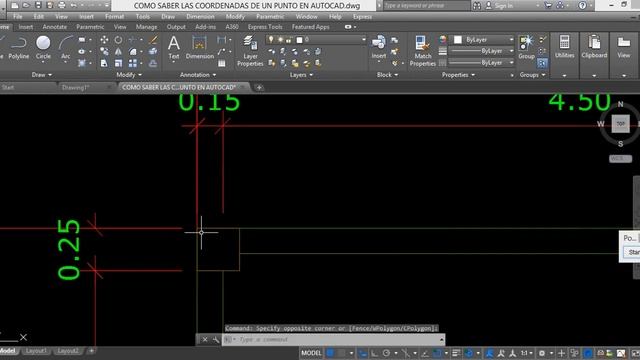Click the command line customize wrench
Viewport: 640px width, 360px height.
[216, 340]
